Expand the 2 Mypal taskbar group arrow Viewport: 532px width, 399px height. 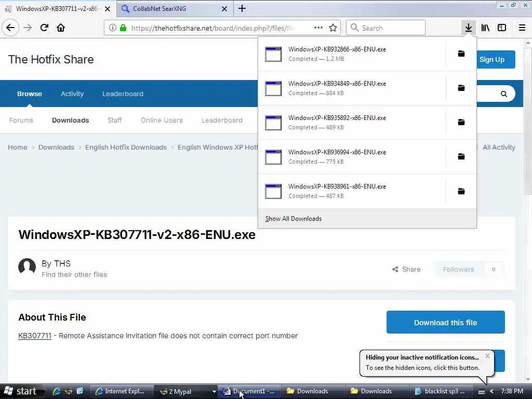(214, 392)
